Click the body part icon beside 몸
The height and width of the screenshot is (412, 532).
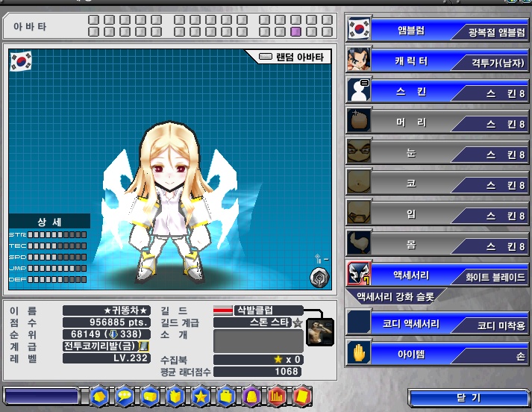359,243
